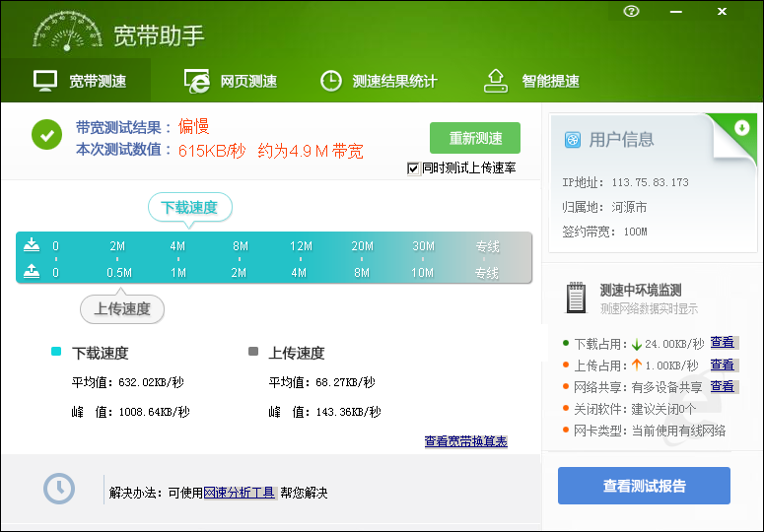Open the help question mark icon
The image size is (764, 532).
click(x=631, y=11)
